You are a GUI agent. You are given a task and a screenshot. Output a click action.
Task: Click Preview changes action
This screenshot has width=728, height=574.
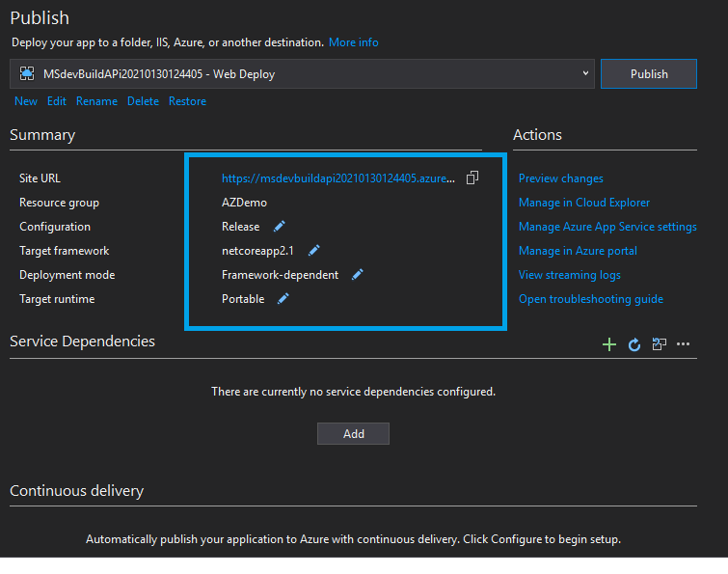[561, 178]
